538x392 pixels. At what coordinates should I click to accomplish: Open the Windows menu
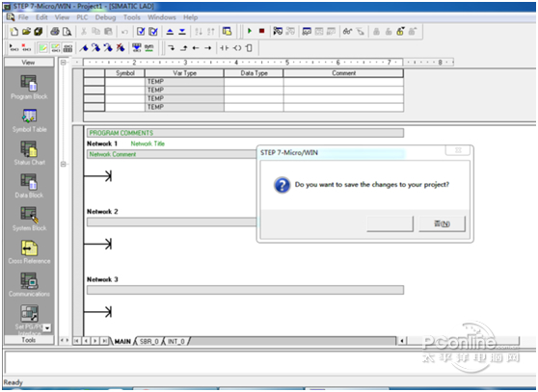[162, 17]
